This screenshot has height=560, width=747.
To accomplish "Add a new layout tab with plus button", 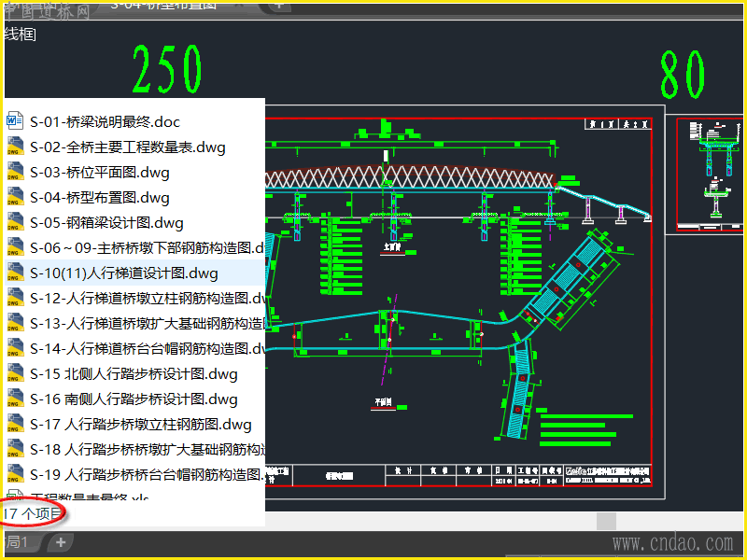I will coord(61,542).
